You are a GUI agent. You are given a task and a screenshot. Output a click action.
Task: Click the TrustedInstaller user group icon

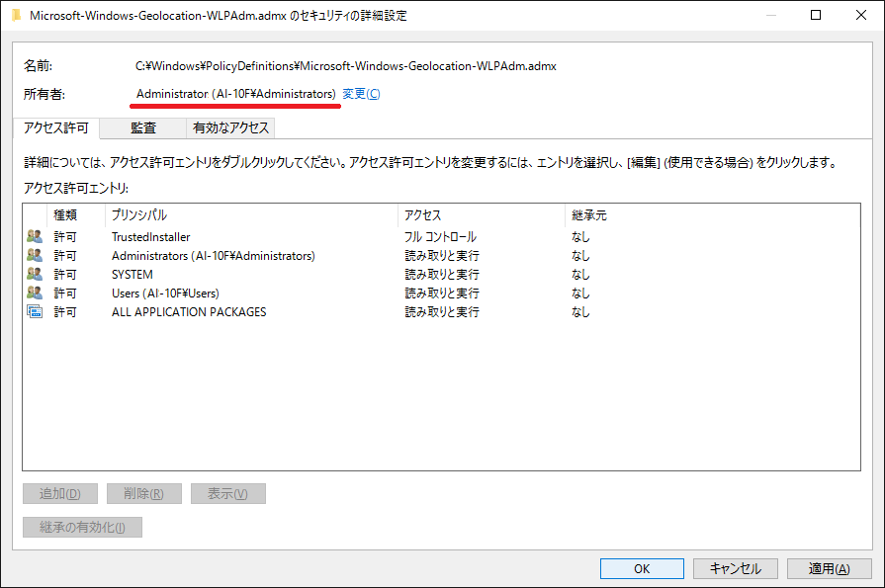(x=35, y=237)
